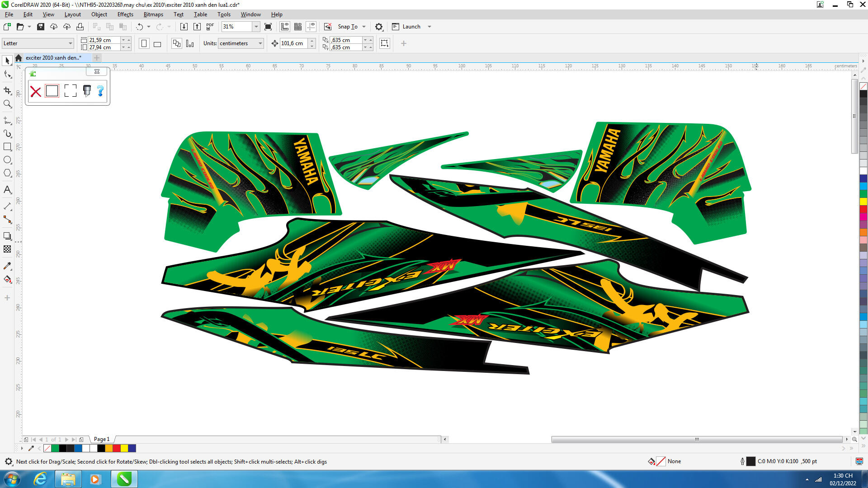This screenshot has height=488, width=868.
Task: Activate the Zoom tool in toolbox
Action: click(x=7, y=104)
